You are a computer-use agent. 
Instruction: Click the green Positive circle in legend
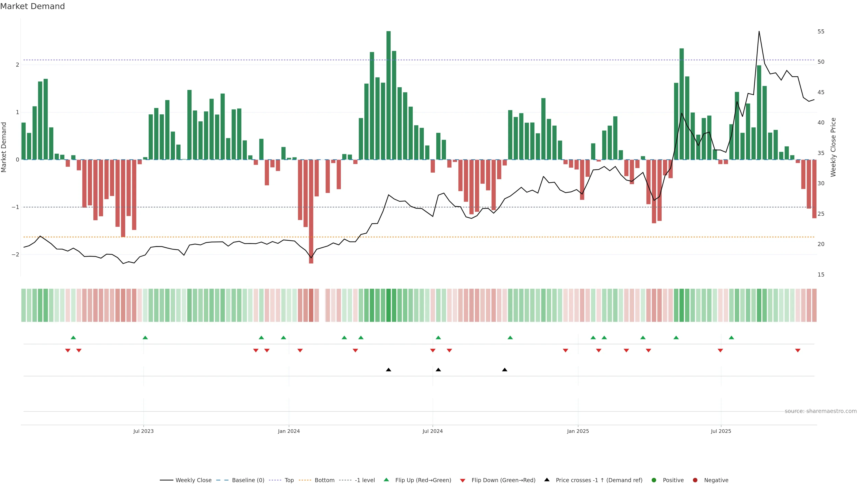click(654, 480)
